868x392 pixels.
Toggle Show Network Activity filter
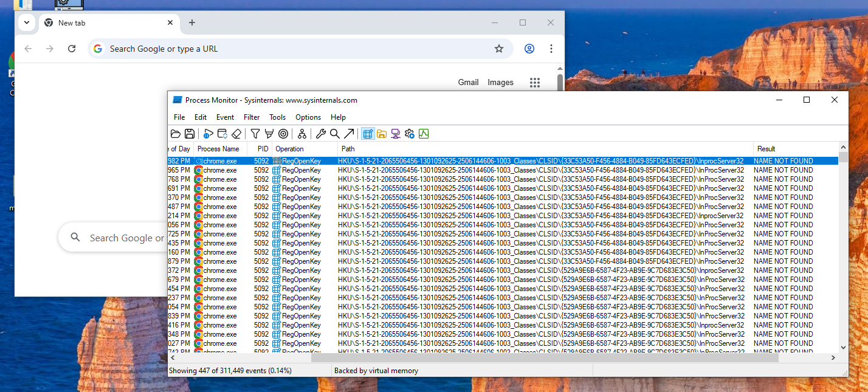[396, 134]
